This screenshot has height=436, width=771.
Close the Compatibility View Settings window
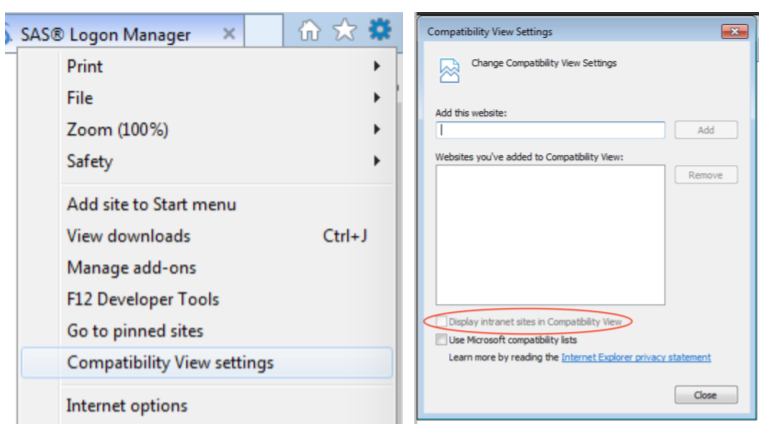(734, 32)
